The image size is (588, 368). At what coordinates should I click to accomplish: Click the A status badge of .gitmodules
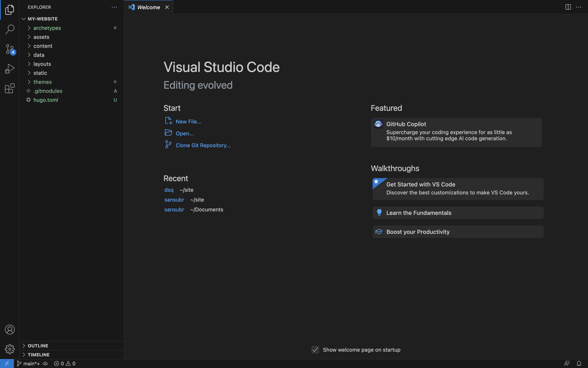pos(115,91)
